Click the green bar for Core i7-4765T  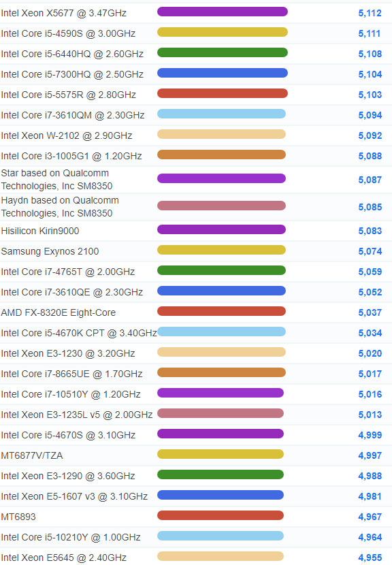tap(222, 270)
